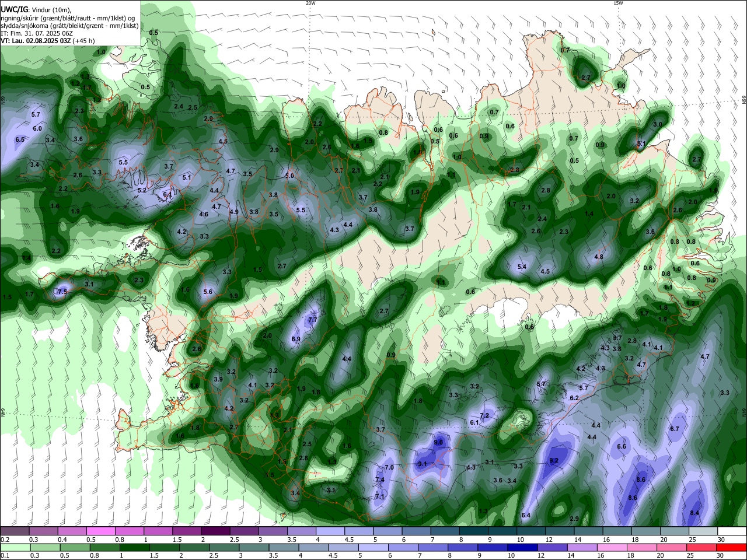Click the "5.0" value label
This screenshot has height=560, width=747.
tap(289, 176)
